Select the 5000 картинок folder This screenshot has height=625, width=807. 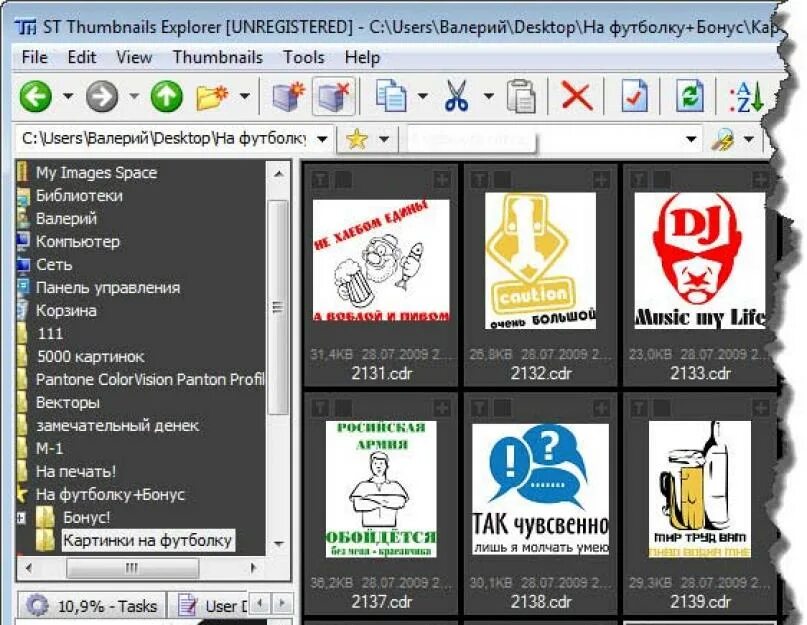(x=91, y=356)
